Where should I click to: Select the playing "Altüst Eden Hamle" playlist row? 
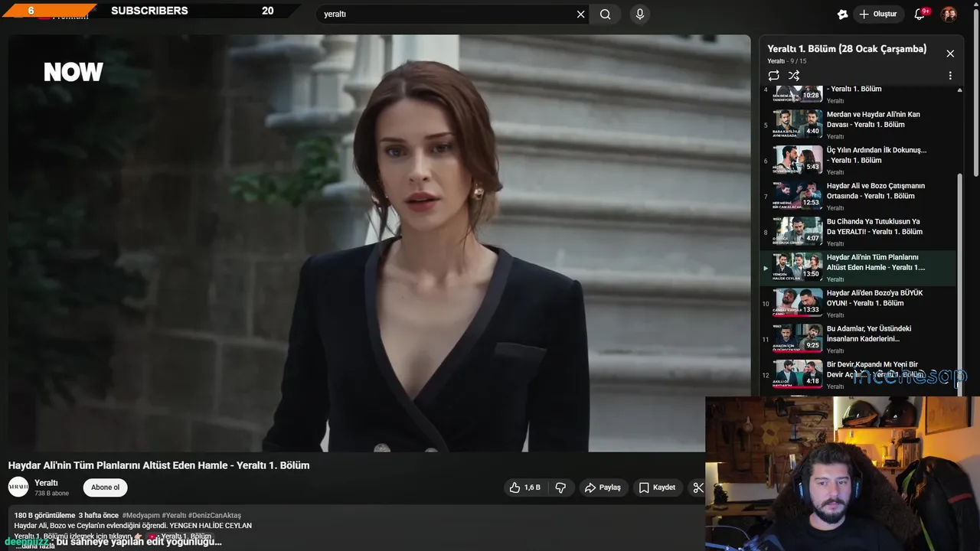(x=858, y=268)
